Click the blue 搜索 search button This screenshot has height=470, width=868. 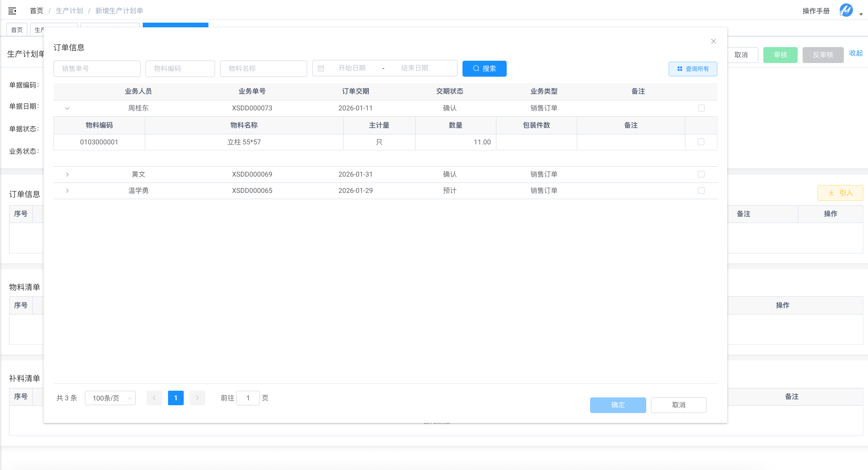pos(484,69)
